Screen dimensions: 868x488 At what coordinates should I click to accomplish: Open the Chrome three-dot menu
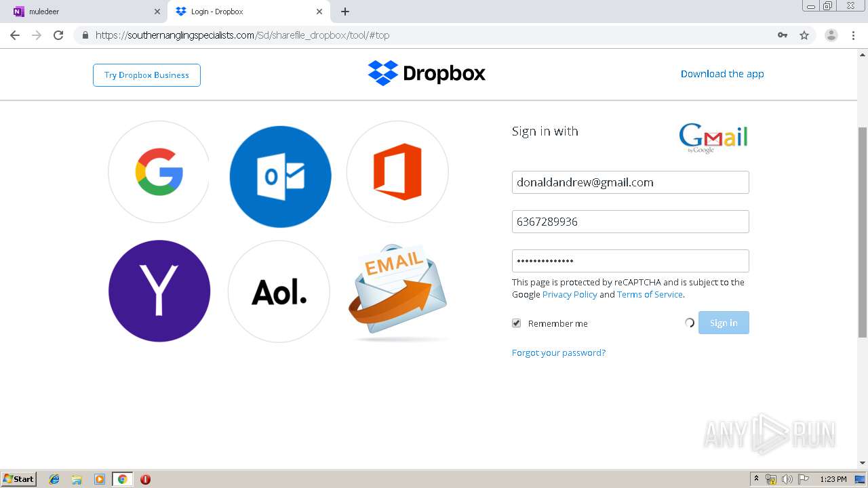pos(853,35)
